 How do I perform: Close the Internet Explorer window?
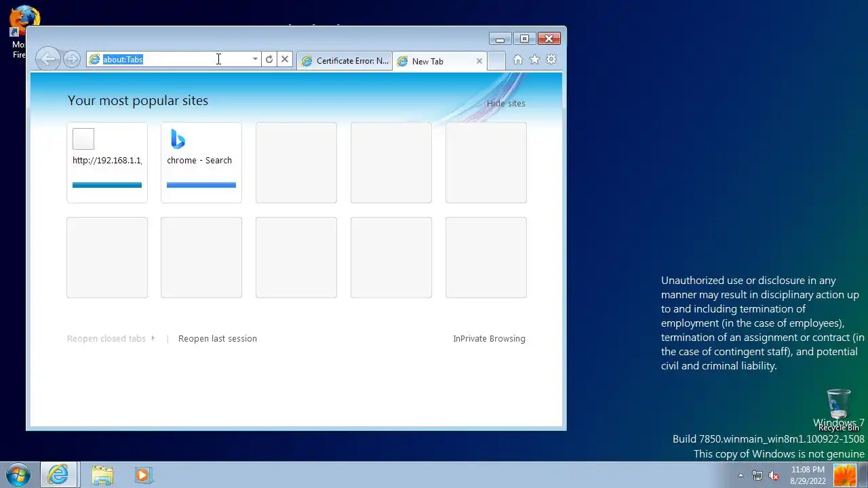[x=549, y=39]
